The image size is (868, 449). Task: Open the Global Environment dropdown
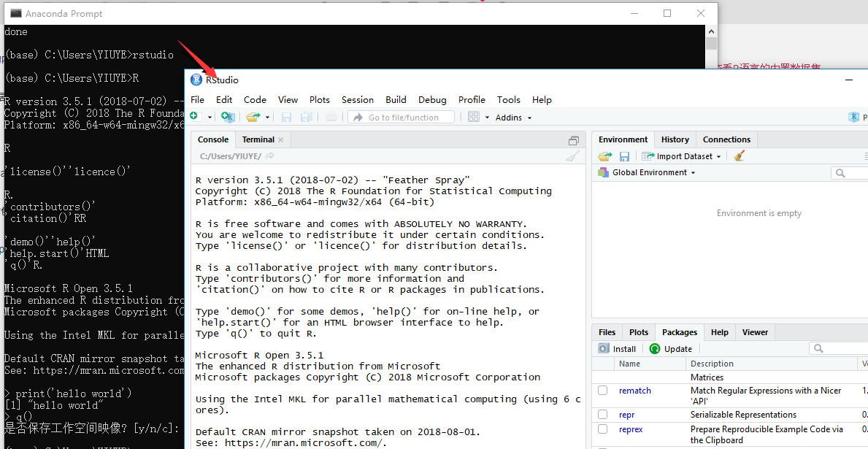tap(647, 173)
